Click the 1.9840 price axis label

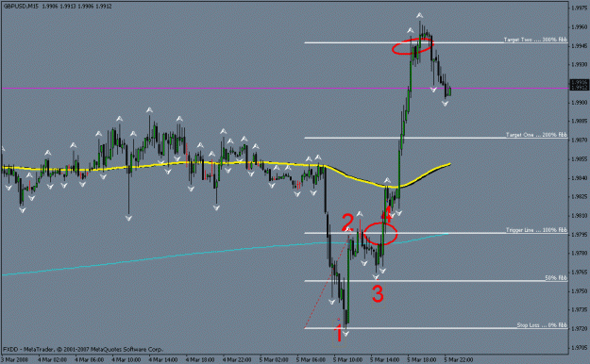click(579, 178)
